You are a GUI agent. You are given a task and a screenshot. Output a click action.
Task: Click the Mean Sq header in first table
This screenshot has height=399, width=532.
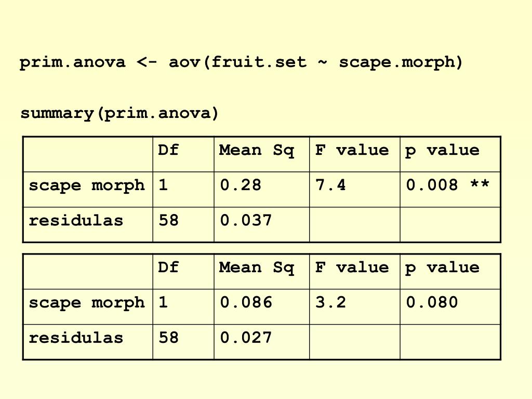[257, 150]
